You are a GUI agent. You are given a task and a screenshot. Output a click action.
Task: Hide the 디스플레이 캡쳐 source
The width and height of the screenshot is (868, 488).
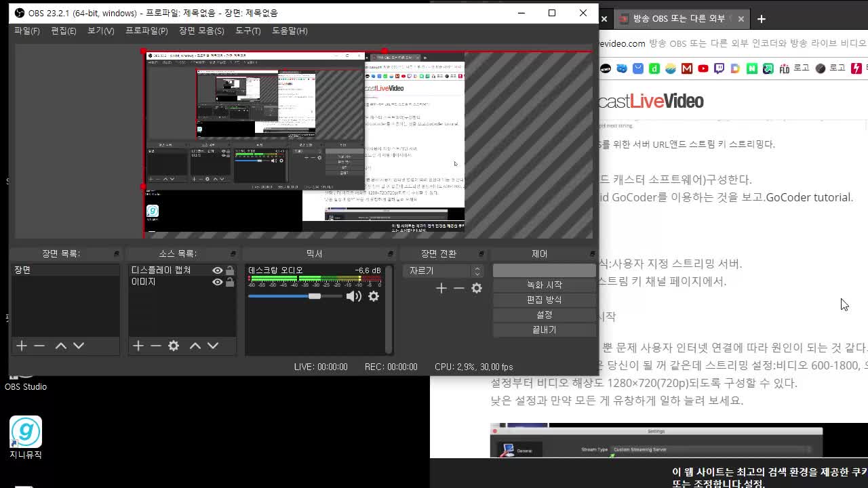[x=217, y=270]
